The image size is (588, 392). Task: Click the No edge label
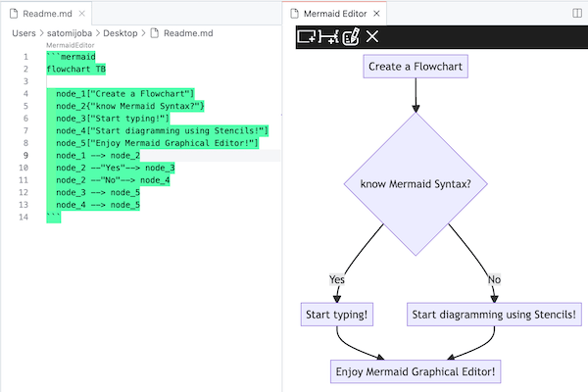pos(494,279)
